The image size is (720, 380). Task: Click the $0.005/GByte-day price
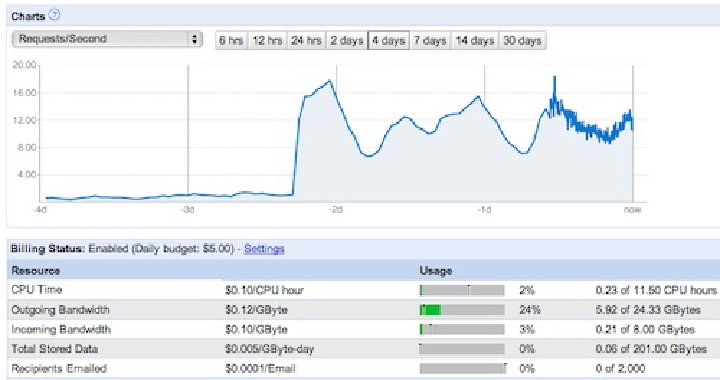(x=269, y=349)
